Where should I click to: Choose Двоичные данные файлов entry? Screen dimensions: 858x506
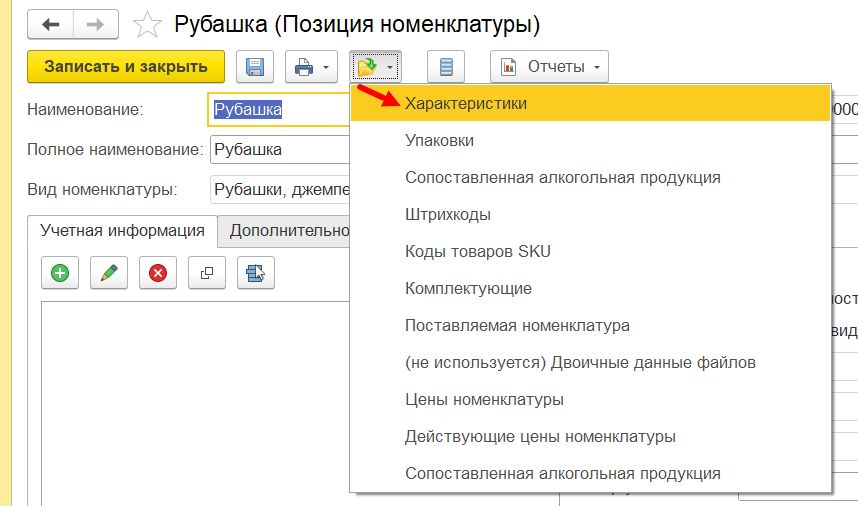pos(591,363)
